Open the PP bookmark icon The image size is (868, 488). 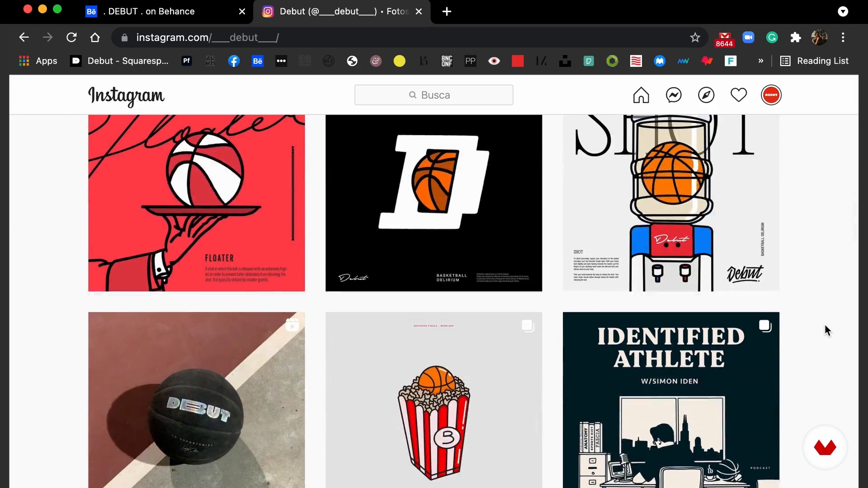471,61
